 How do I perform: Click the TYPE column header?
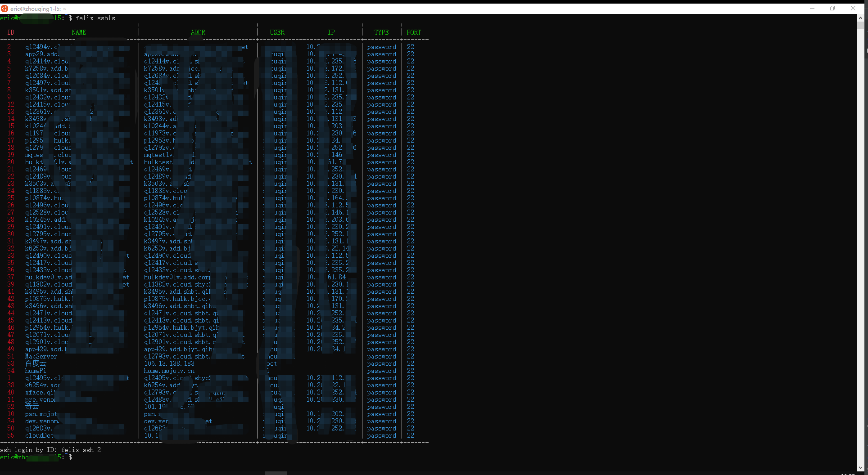(x=381, y=32)
